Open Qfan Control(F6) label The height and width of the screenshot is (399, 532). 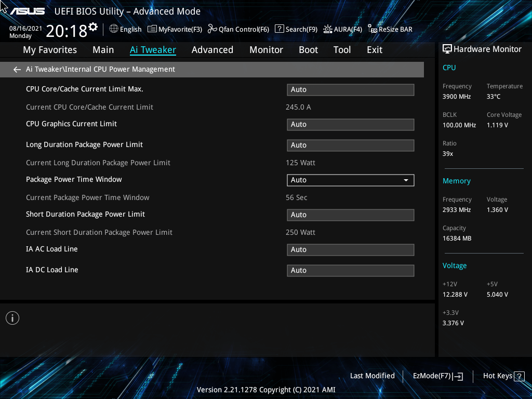tap(244, 30)
